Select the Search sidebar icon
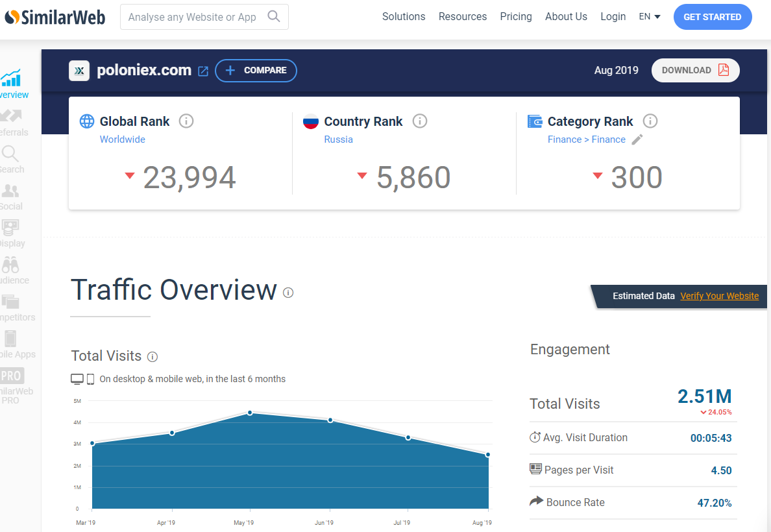 (x=10, y=153)
